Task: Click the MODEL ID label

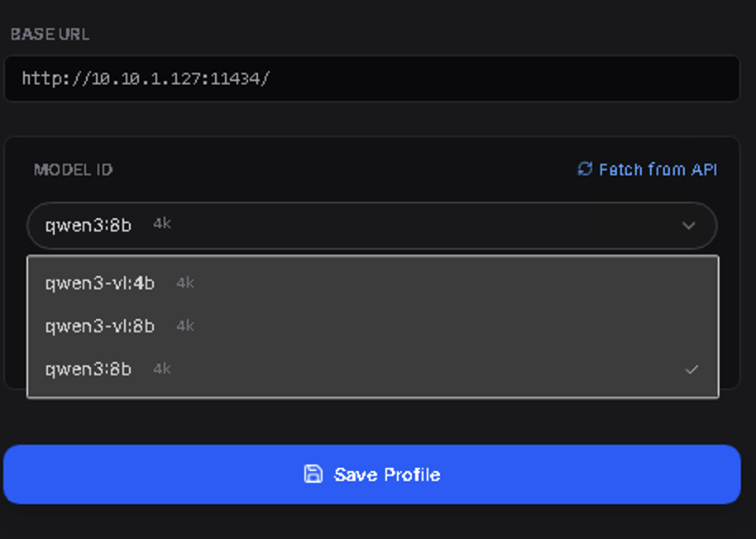Action: (x=73, y=169)
